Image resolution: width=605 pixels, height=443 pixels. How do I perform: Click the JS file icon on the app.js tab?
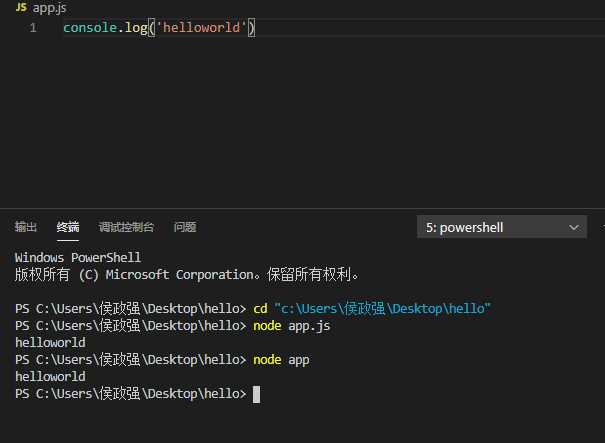pyautogui.click(x=21, y=7)
